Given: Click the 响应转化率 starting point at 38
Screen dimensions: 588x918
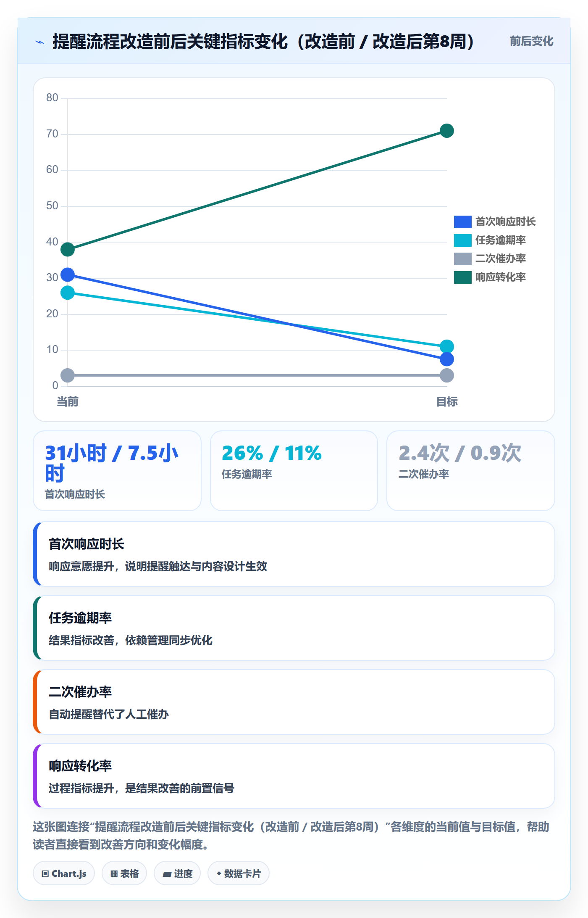Looking at the screenshot, I should pos(68,249).
